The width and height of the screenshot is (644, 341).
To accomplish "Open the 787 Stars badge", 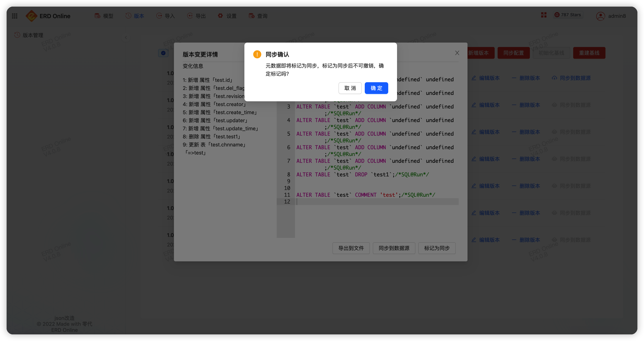I will (x=568, y=15).
